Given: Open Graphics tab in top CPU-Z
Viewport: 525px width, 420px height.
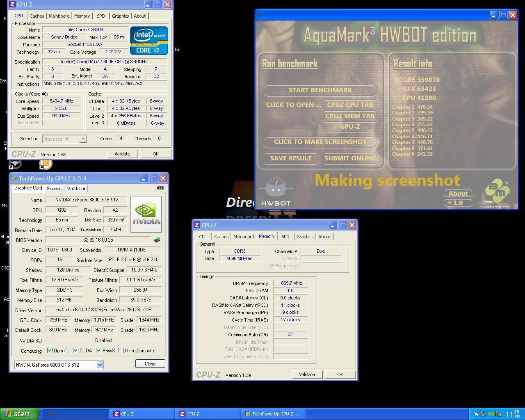Looking at the screenshot, I should point(121,16).
